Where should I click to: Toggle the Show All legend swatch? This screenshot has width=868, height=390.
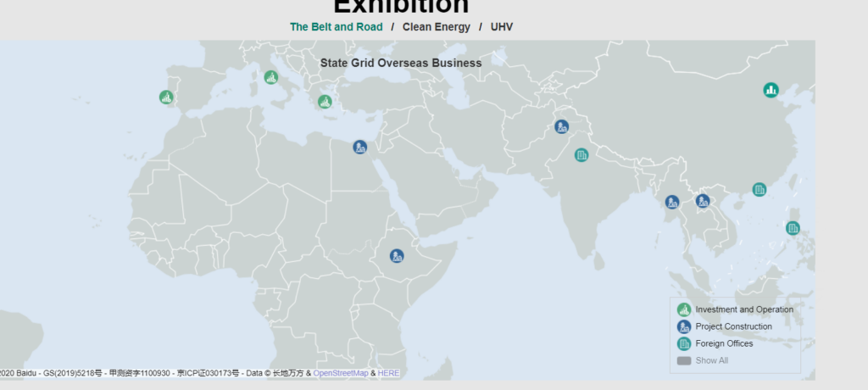(x=684, y=360)
